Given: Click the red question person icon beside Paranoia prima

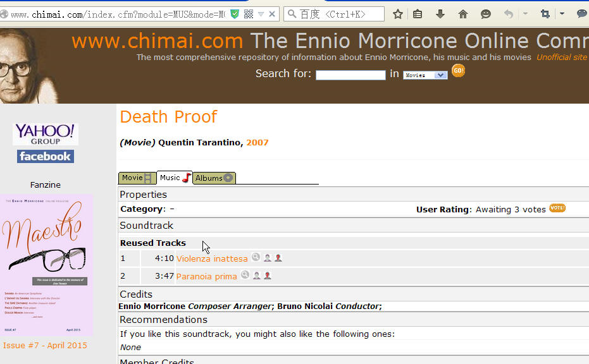Looking at the screenshot, I should pos(268,276).
